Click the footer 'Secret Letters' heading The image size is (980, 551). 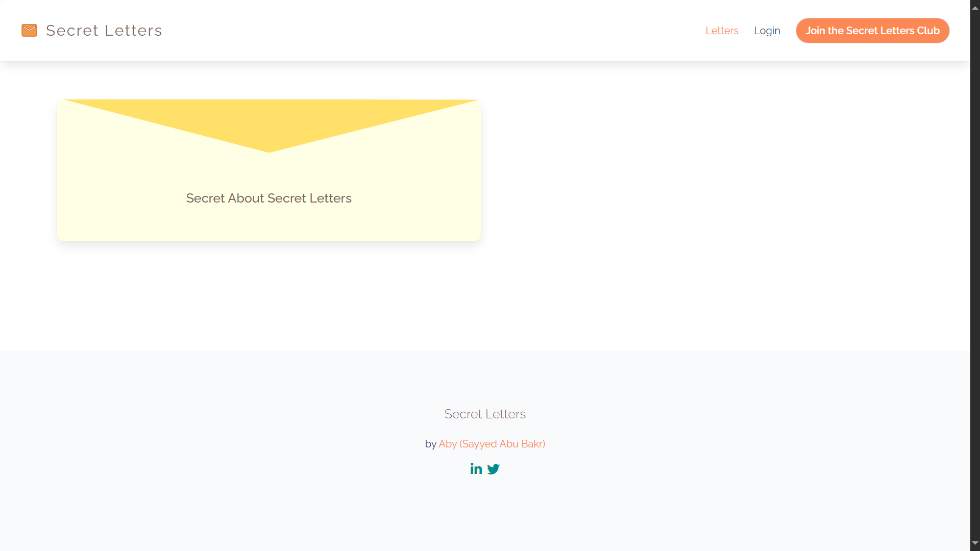(x=484, y=414)
